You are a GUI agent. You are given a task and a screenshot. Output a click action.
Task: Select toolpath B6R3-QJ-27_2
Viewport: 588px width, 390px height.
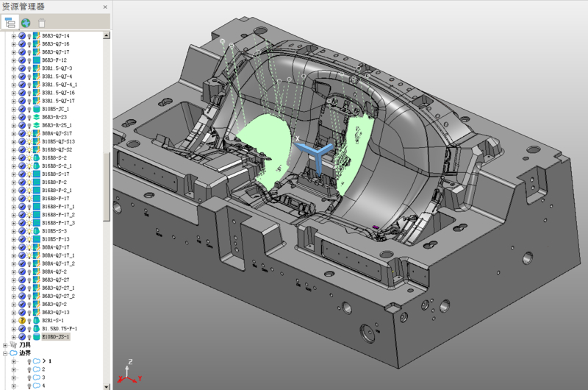[58, 296]
